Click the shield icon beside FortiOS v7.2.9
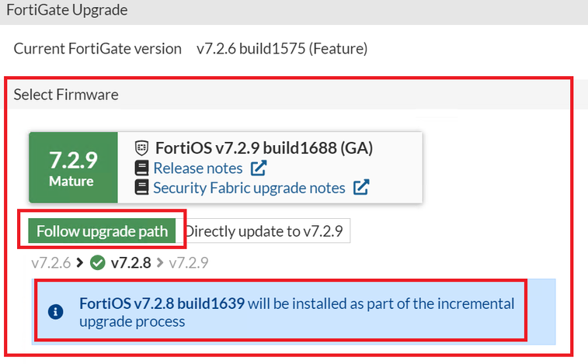This screenshot has width=588, height=364. [x=141, y=147]
